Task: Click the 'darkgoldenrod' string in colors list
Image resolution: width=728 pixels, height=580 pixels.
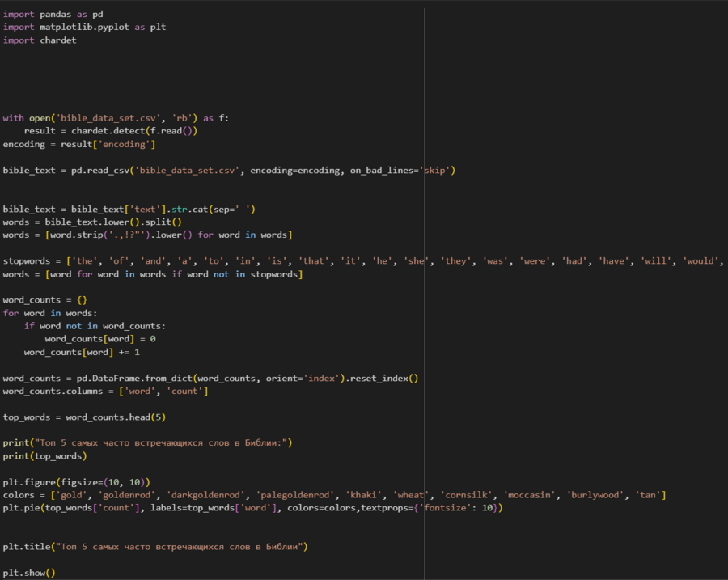Action: [205, 495]
